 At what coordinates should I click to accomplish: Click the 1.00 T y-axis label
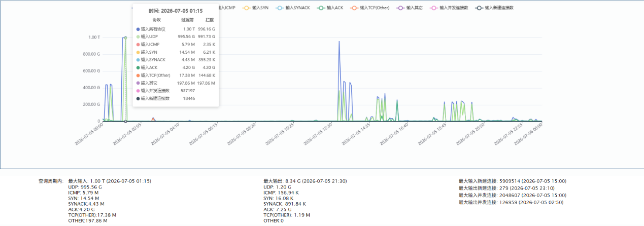(x=94, y=37)
